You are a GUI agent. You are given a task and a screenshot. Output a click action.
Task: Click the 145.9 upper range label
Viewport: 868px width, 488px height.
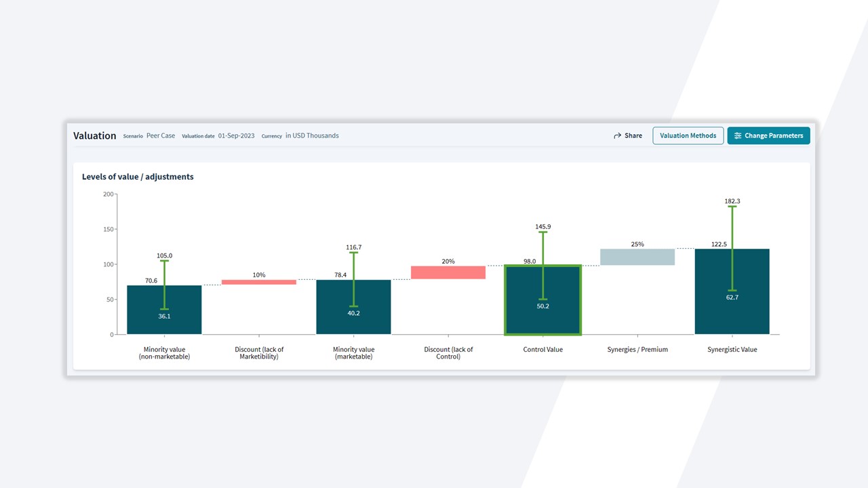pyautogui.click(x=543, y=226)
